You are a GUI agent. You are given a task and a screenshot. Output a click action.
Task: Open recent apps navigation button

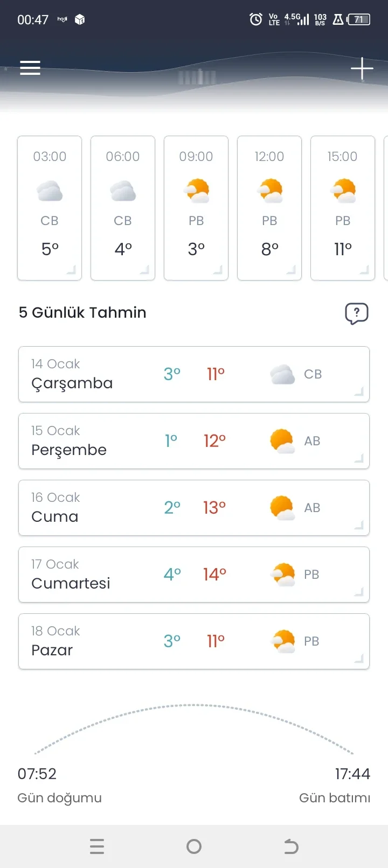point(97,846)
